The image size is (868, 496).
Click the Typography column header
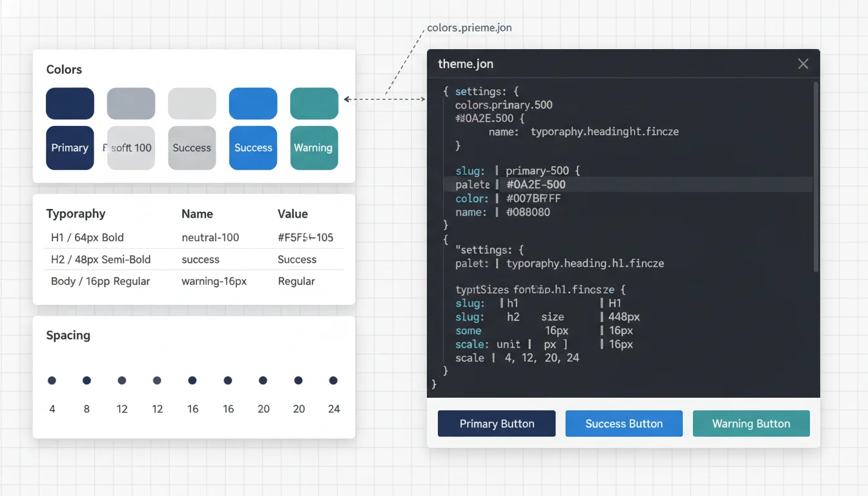point(76,214)
